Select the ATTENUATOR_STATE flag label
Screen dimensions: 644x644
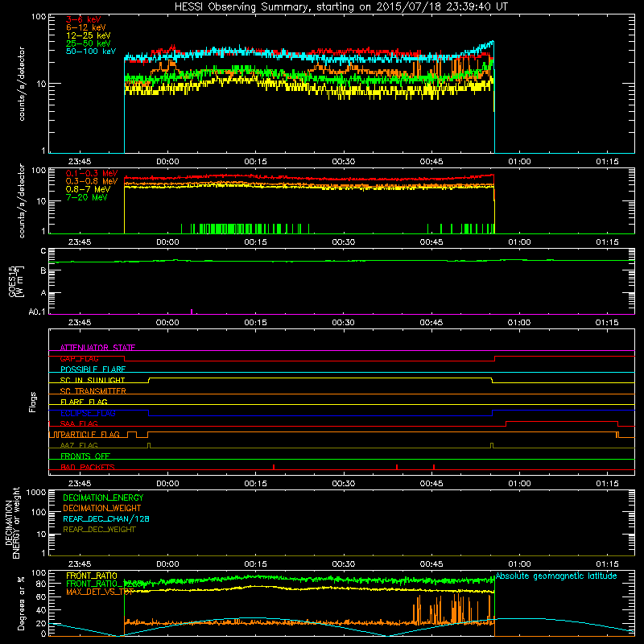pos(97,348)
